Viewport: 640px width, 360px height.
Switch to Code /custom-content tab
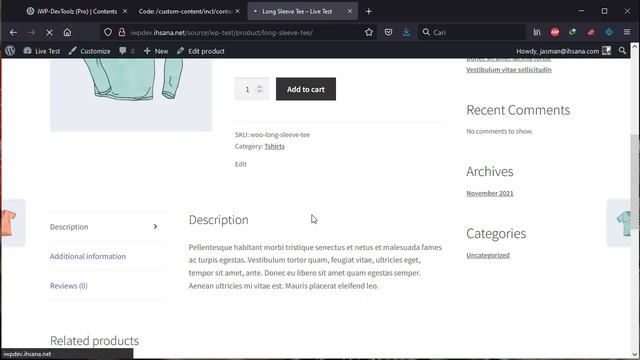[x=186, y=11]
